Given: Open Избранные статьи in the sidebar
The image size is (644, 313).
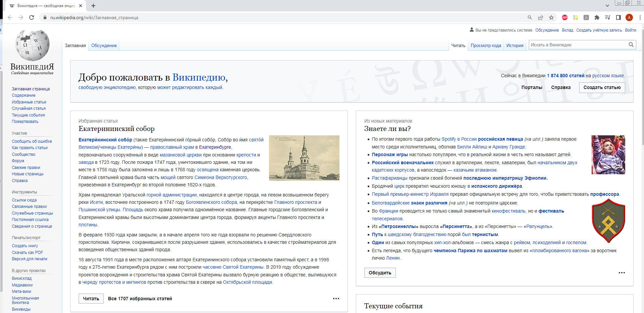Looking at the screenshot, I should pyautogui.click(x=29, y=102).
